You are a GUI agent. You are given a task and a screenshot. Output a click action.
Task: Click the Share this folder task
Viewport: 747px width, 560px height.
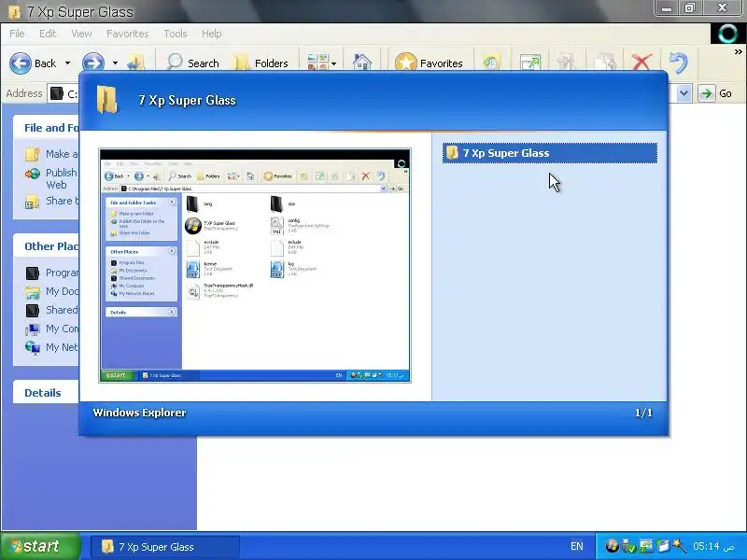point(51,201)
